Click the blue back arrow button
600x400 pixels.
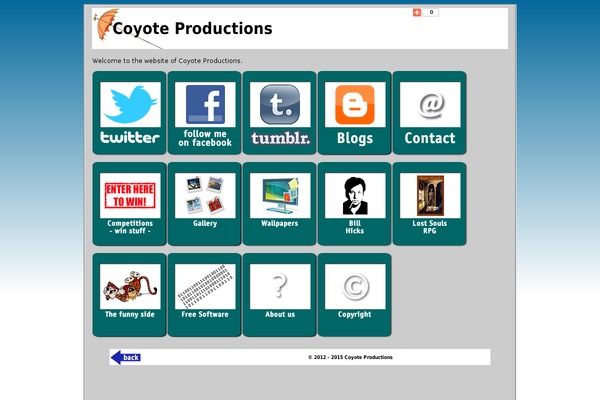pos(126,357)
